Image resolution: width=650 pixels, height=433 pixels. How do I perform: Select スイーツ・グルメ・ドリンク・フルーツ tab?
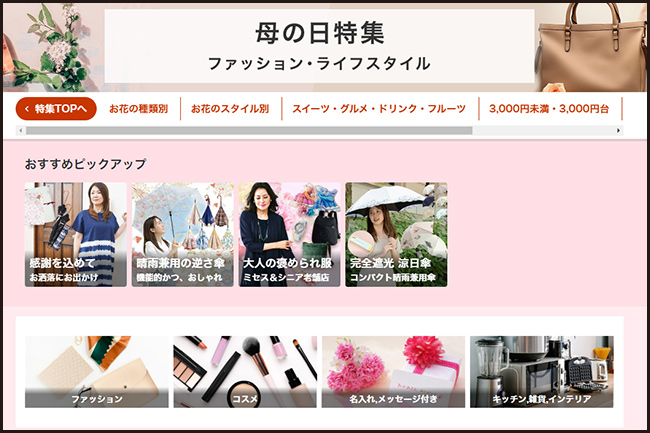pyautogui.click(x=379, y=109)
